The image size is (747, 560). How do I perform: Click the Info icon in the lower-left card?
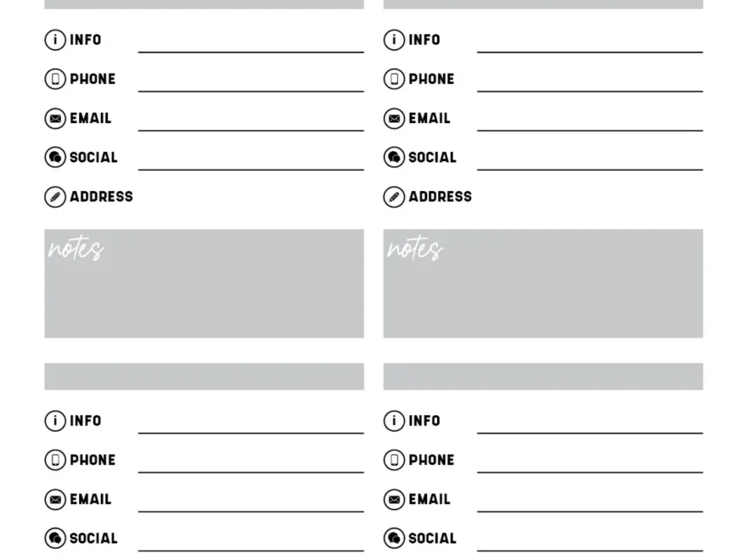55,421
